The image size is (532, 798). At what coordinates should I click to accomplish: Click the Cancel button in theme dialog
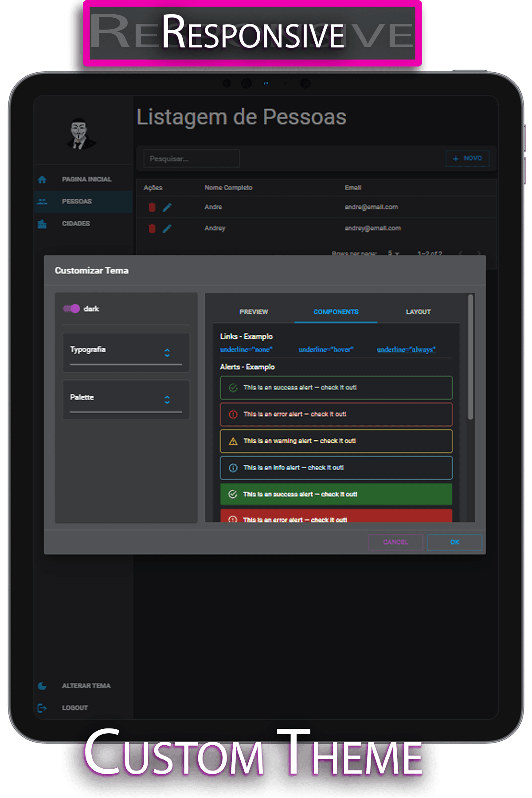[395, 542]
